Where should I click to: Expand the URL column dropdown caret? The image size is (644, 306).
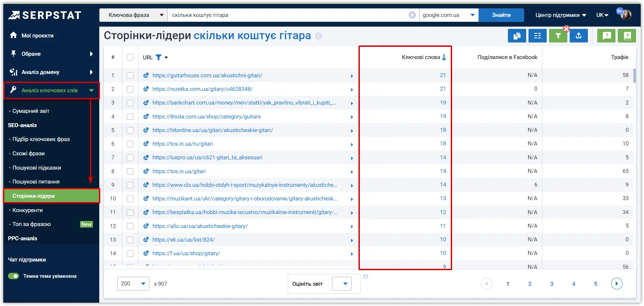(x=166, y=58)
